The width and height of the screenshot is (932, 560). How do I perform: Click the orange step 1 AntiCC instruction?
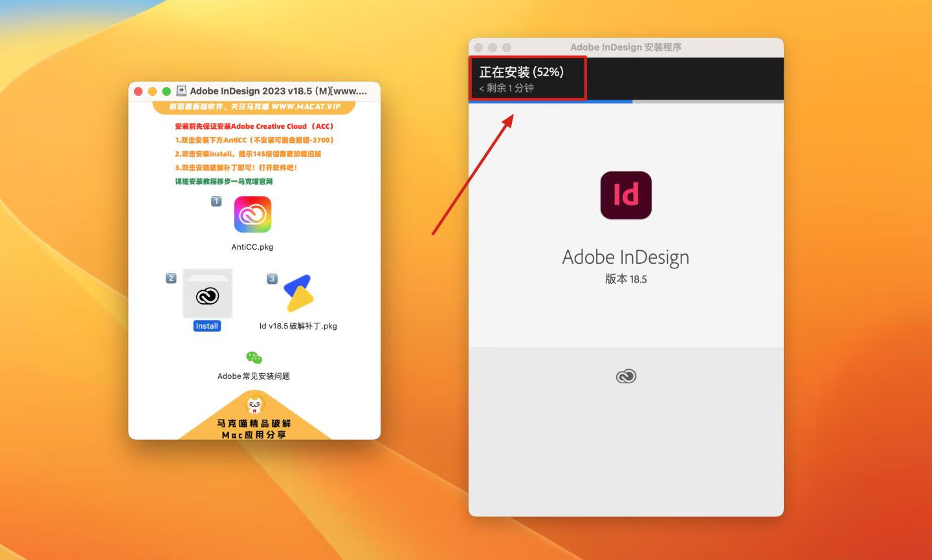click(254, 140)
